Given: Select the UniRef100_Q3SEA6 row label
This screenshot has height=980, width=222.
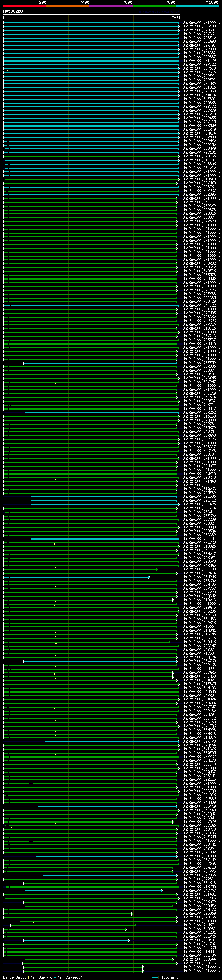Looking at the screenshot, I should (199, 826).
